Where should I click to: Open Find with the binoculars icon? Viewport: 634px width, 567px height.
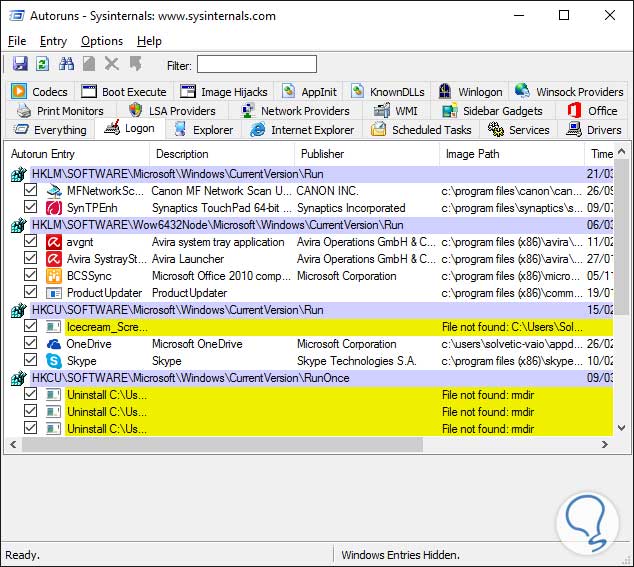pos(67,64)
